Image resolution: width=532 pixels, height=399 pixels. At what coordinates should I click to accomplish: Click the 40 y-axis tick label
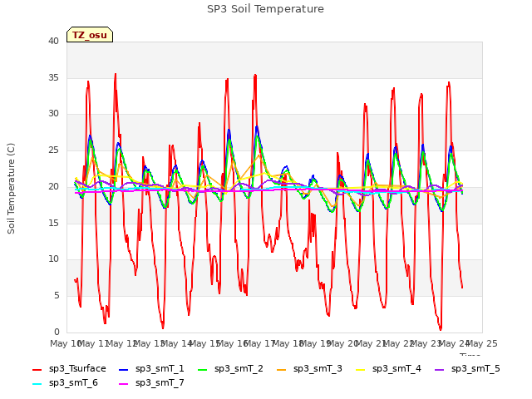pos(53,42)
